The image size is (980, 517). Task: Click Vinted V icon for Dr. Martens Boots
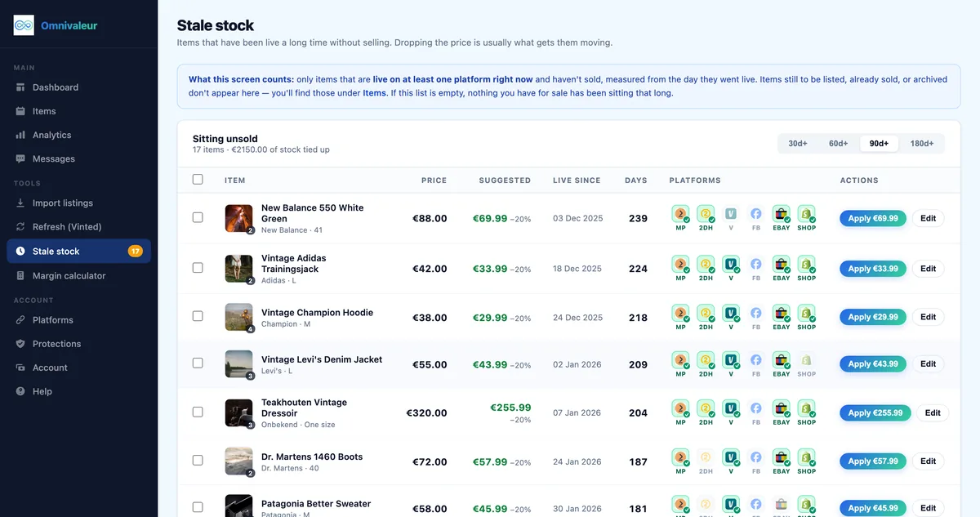pyautogui.click(x=731, y=457)
